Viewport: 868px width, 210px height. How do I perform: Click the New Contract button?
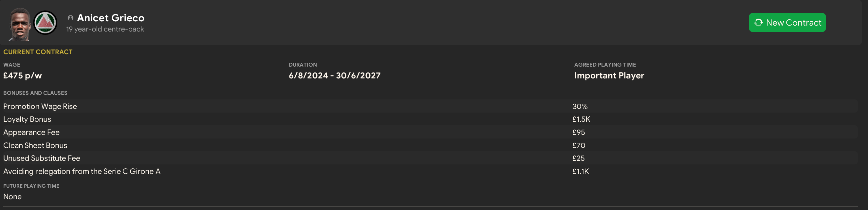pyautogui.click(x=787, y=23)
